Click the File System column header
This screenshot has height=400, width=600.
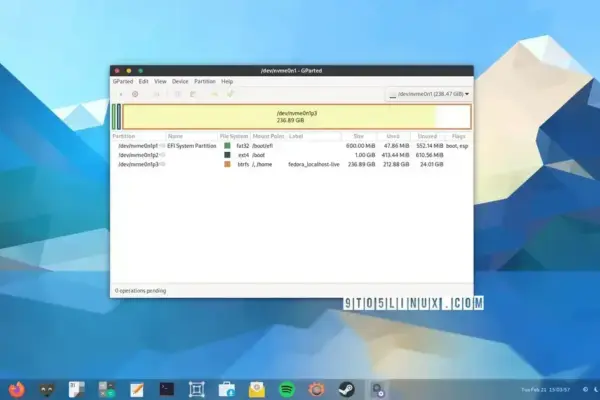click(234, 136)
